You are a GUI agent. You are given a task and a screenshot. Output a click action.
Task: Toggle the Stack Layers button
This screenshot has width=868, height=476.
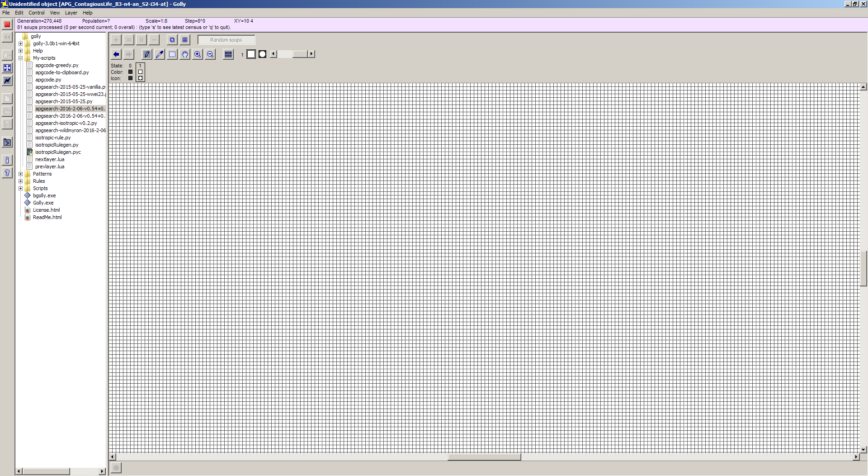click(172, 40)
